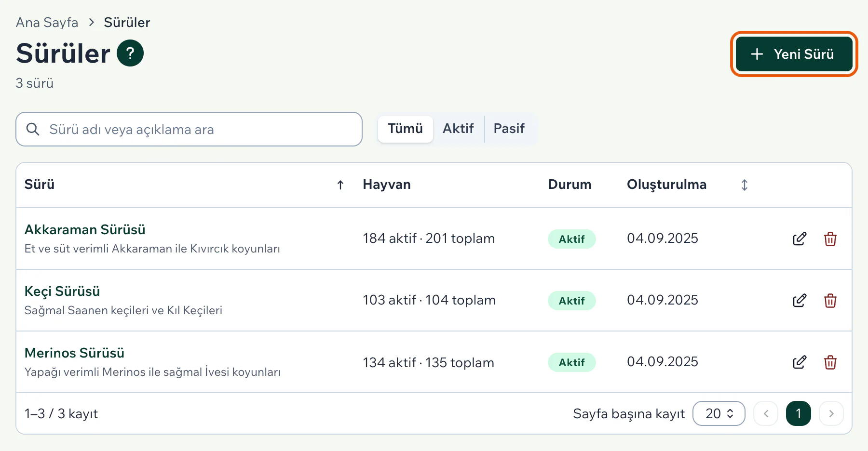Viewport: 868px width, 451px height.
Task: Click the Aktif badge in Merinos Sürüsü row
Action: coord(572,362)
